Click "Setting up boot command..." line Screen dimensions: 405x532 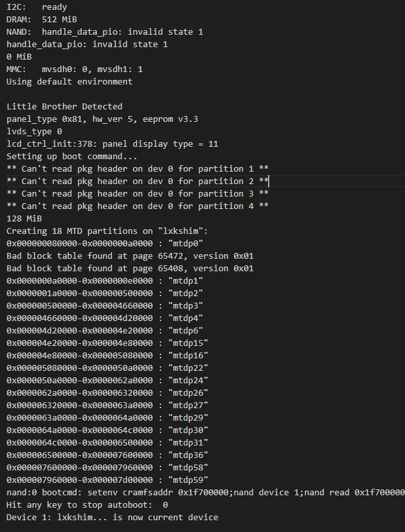(x=72, y=157)
